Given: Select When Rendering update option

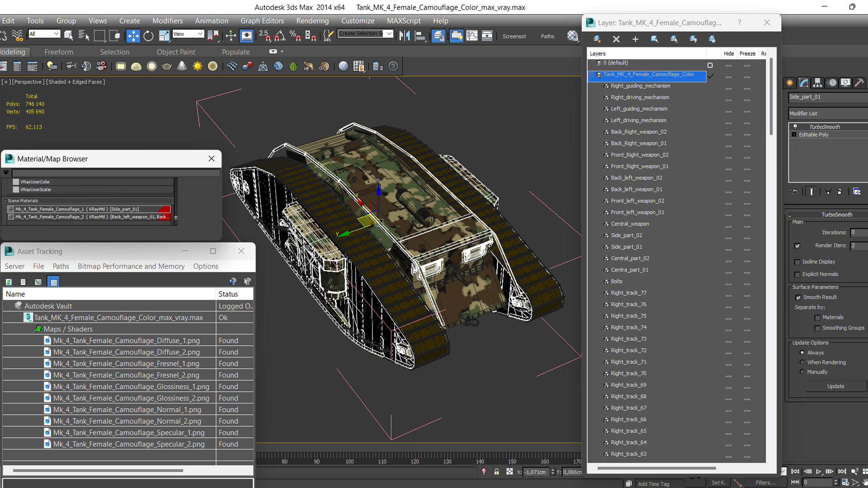Looking at the screenshot, I should (x=802, y=362).
